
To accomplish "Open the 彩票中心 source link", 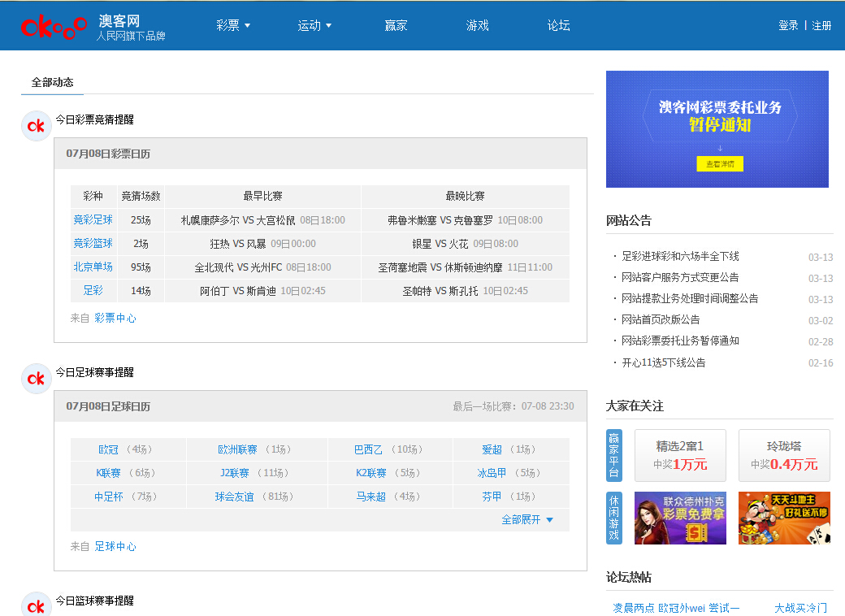I will point(115,318).
